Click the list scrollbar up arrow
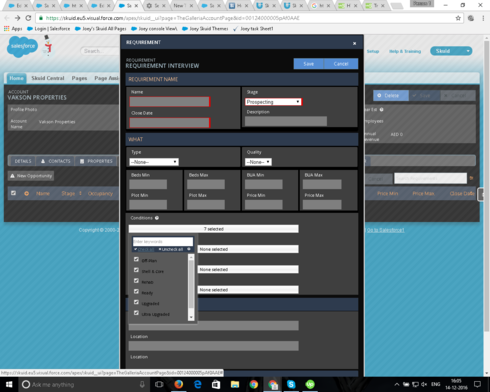This screenshot has width=490, height=392. point(191,257)
